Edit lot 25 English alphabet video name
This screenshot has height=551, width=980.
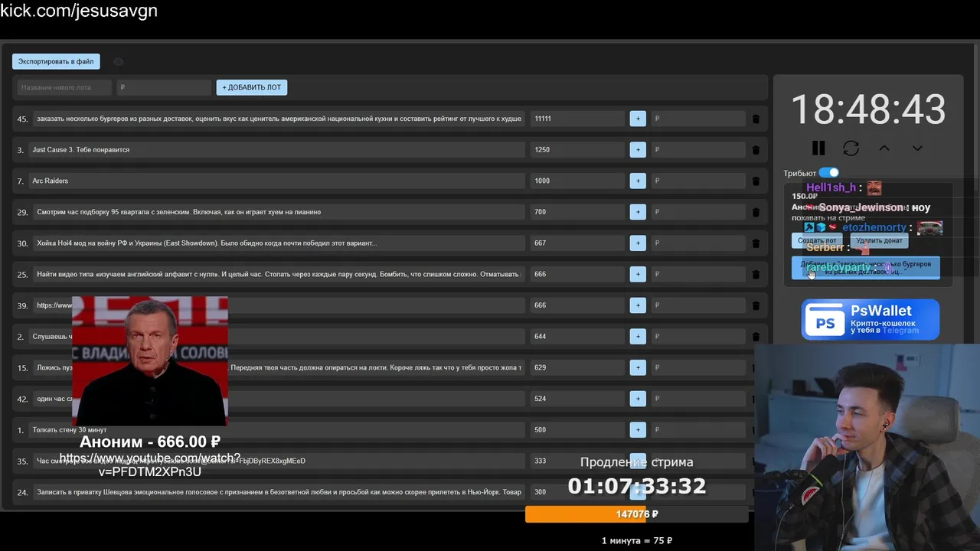pos(279,274)
